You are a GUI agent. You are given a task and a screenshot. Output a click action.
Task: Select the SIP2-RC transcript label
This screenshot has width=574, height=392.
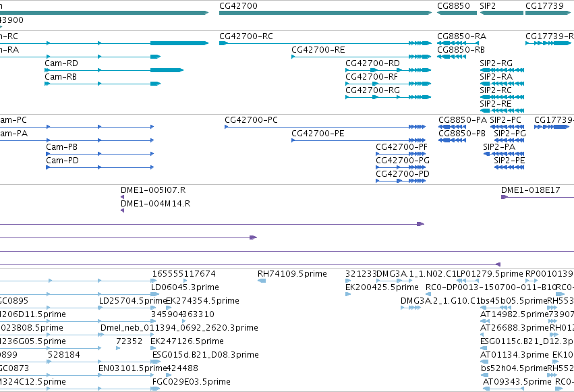[496, 90]
